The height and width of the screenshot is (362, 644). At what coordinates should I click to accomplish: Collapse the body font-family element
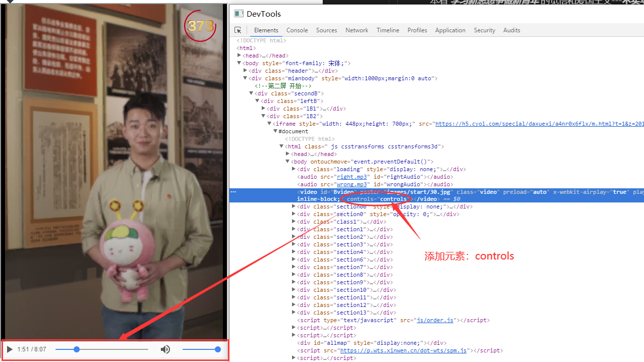click(240, 63)
